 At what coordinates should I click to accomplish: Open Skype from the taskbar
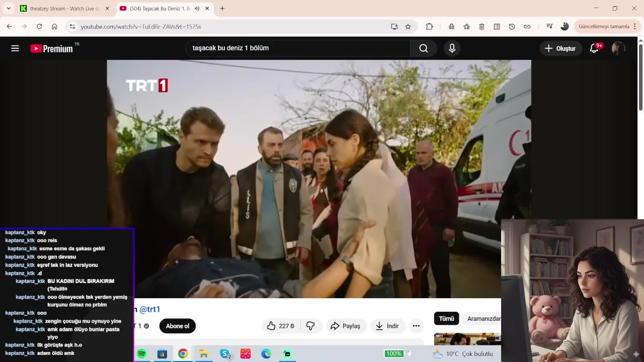click(x=225, y=354)
